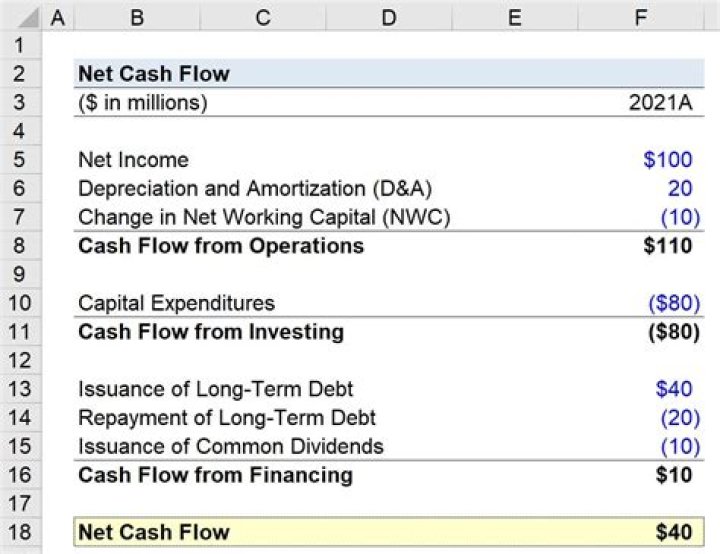The height and width of the screenshot is (554, 720).
Task: Select Cash Flow from Financing total $10
Action: tap(674, 475)
